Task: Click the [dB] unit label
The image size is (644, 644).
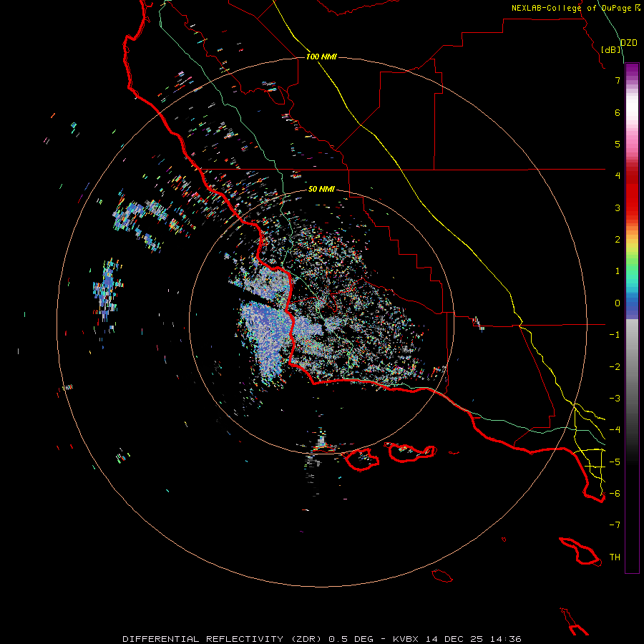Action: [x=611, y=49]
